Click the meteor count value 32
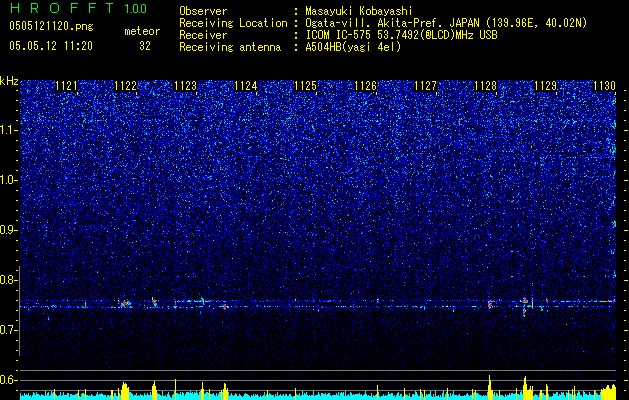 click(145, 46)
